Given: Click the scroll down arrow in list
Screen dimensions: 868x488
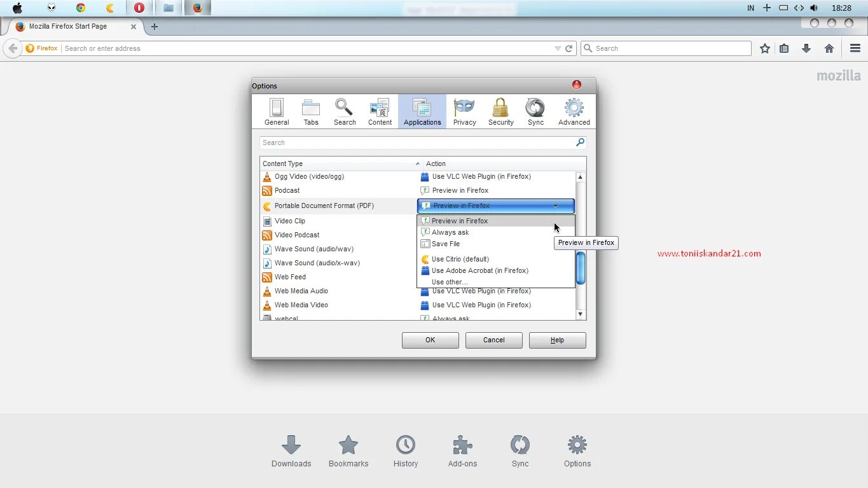Looking at the screenshot, I should pyautogui.click(x=581, y=314).
